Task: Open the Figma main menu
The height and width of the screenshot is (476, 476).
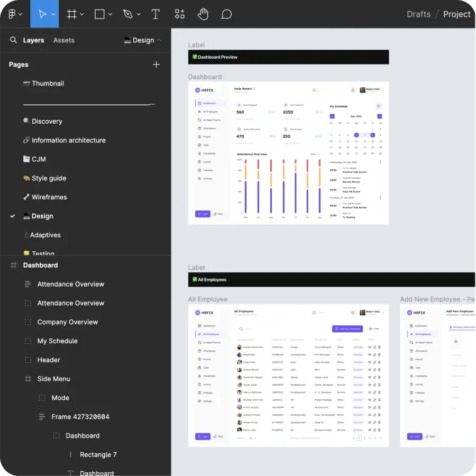Action: [x=11, y=14]
